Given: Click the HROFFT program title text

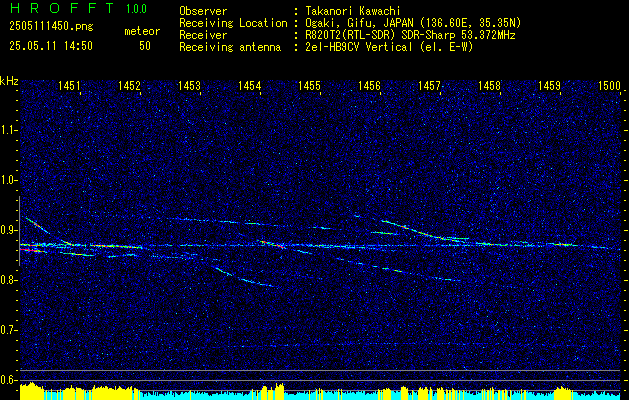Looking at the screenshot, I should pos(61,8).
